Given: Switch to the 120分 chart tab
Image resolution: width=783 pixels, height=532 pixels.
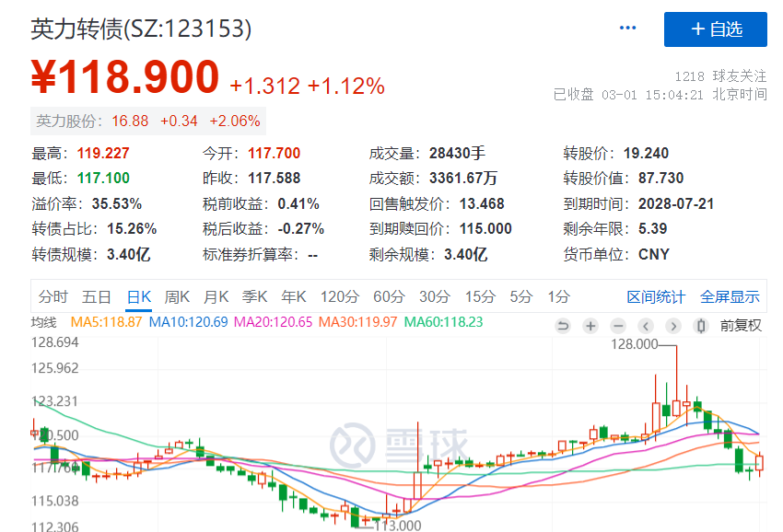Looking at the screenshot, I should [x=340, y=296].
